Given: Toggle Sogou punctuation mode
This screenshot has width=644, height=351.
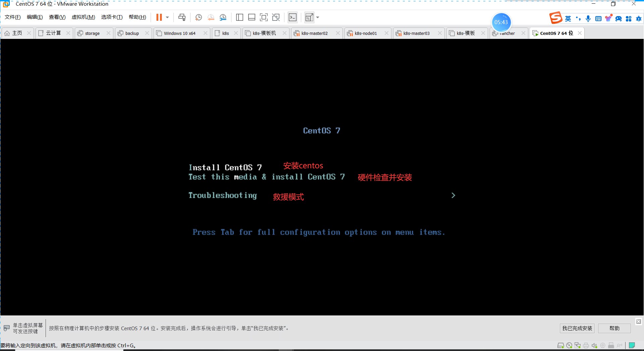Looking at the screenshot, I should coord(578,19).
